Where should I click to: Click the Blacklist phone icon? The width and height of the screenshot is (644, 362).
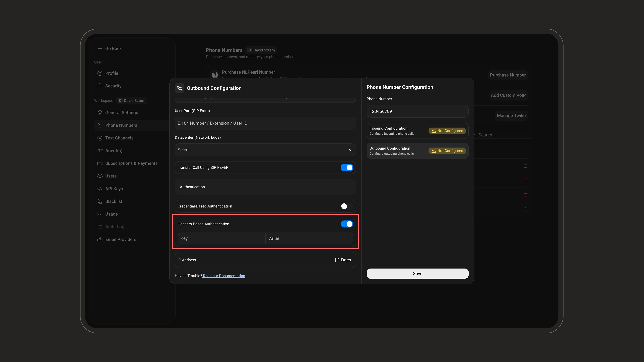click(100, 201)
